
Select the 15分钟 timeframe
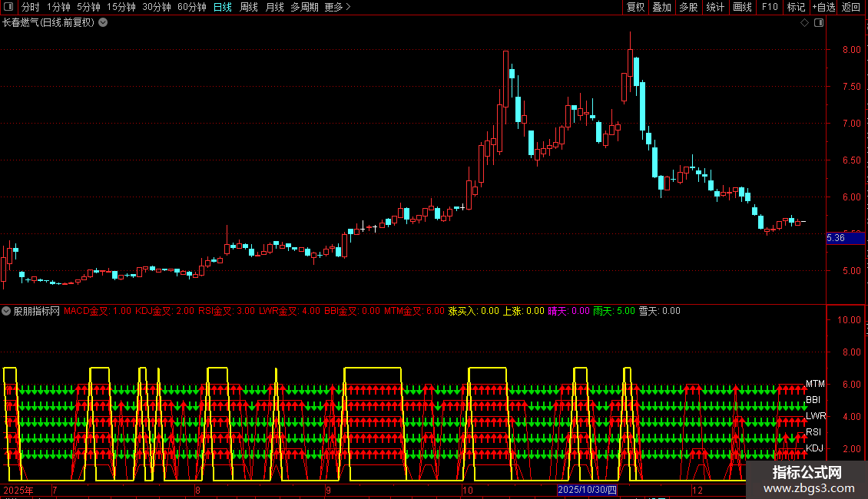coord(121,7)
